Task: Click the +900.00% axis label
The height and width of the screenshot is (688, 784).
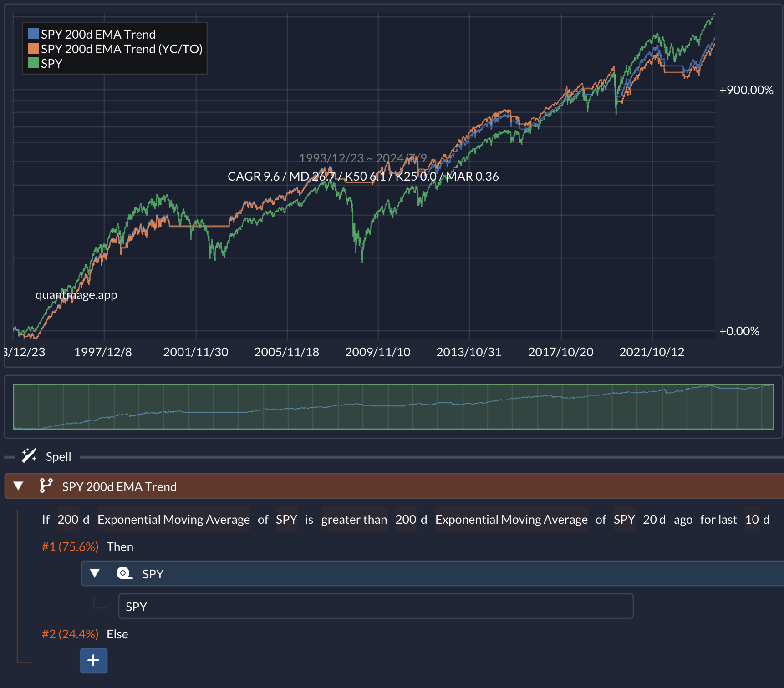Action: click(x=746, y=90)
